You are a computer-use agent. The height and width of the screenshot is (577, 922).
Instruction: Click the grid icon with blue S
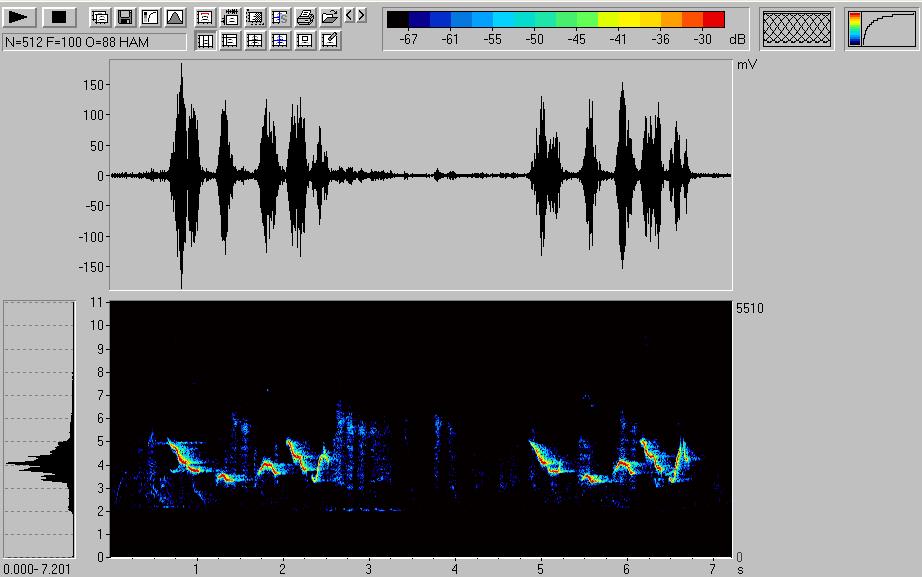(x=280, y=17)
